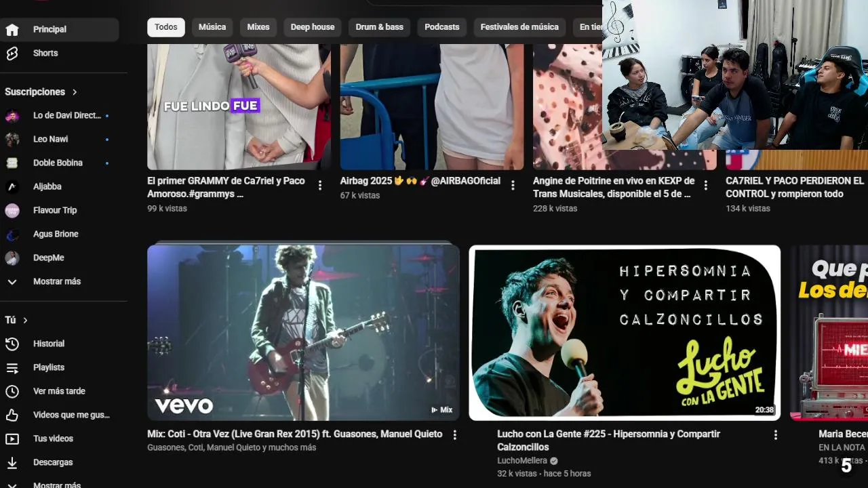Open options menu for Angine de Poitrine video

pos(706,186)
